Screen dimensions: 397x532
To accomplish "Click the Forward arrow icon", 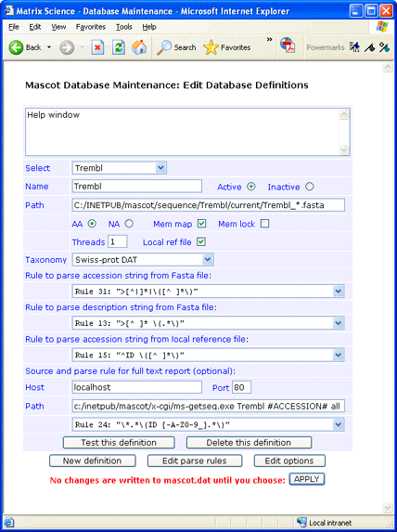I will (67, 47).
